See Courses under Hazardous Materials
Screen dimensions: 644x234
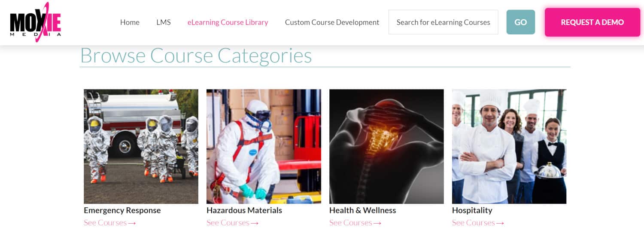pos(233,223)
